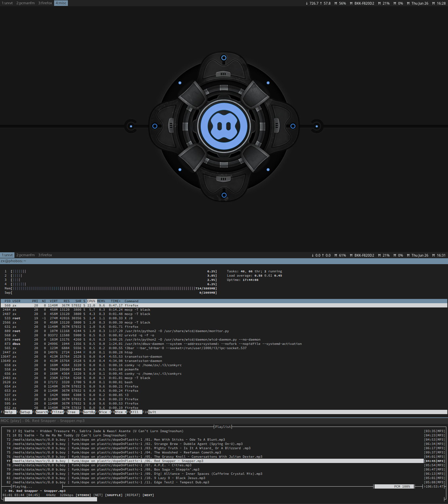Select the dbus-daemon process row

(x=224, y=344)
